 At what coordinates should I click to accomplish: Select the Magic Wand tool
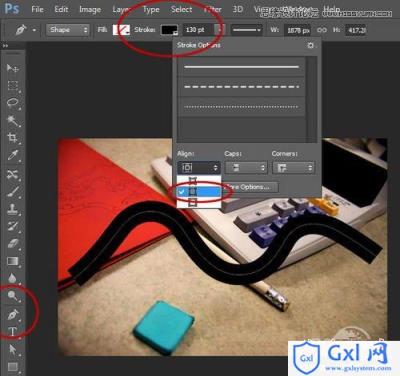pos(13,120)
